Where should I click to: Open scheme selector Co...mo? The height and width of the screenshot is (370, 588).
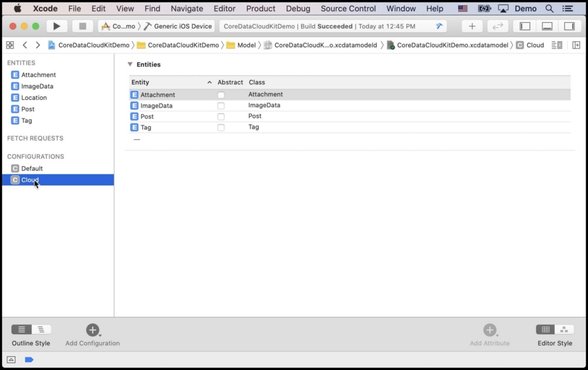pos(118,26)
